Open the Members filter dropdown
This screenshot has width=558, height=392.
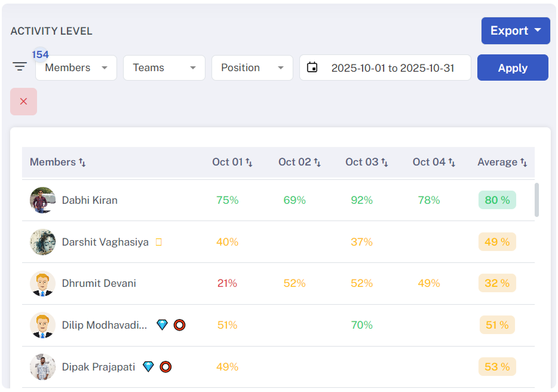click(x=76, y=68)
